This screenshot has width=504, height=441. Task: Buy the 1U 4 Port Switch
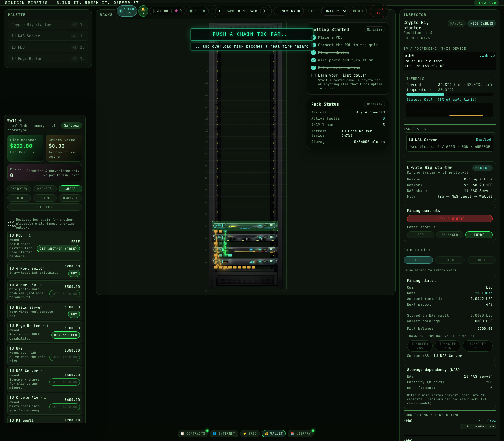[x=74, y=273]
